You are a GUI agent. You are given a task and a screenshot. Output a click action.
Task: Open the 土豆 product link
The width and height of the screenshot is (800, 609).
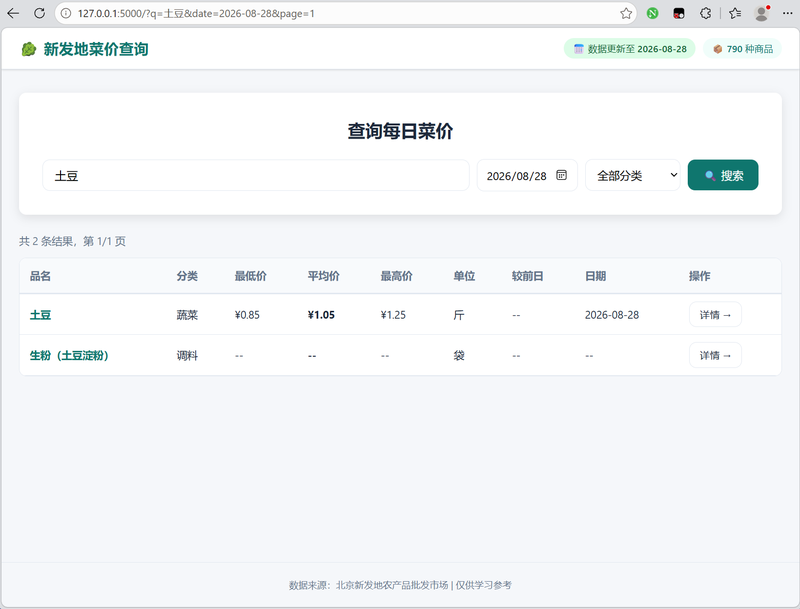(40, 315)
